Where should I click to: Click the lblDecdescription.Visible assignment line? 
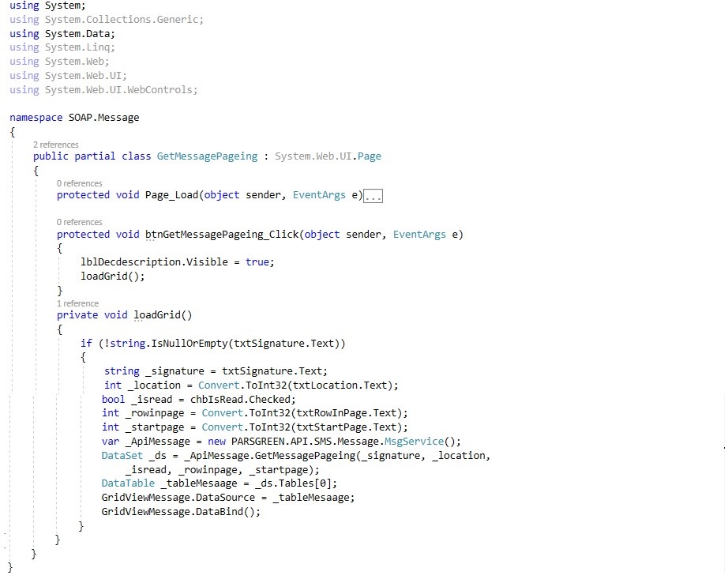pyautogui.click(x=177, y=261)
